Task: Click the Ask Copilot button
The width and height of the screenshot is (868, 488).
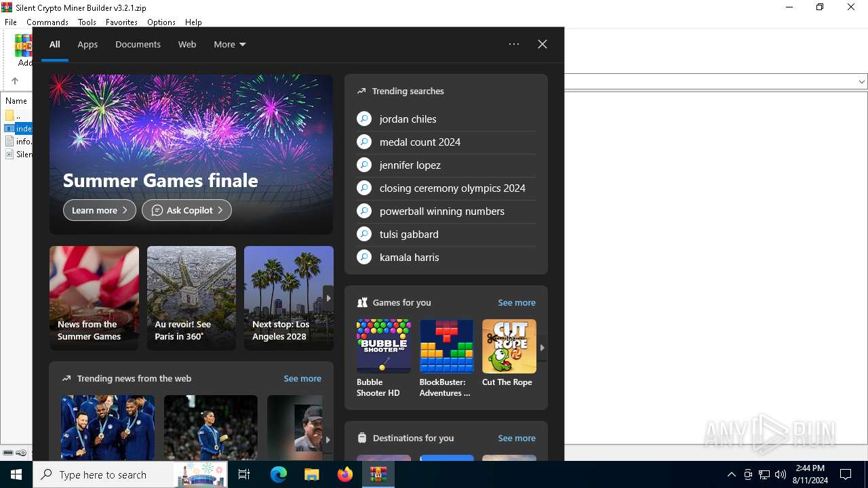Action: click(x=186, y=210)
